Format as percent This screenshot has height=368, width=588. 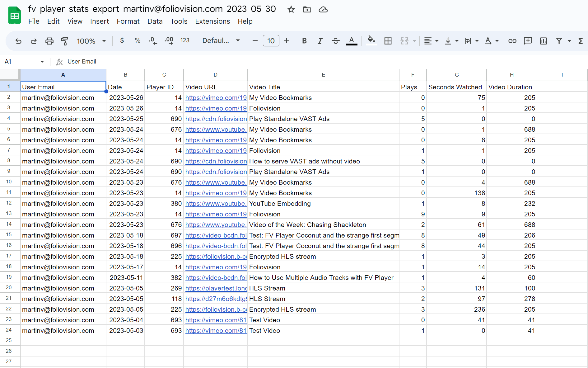click(138, 40)
